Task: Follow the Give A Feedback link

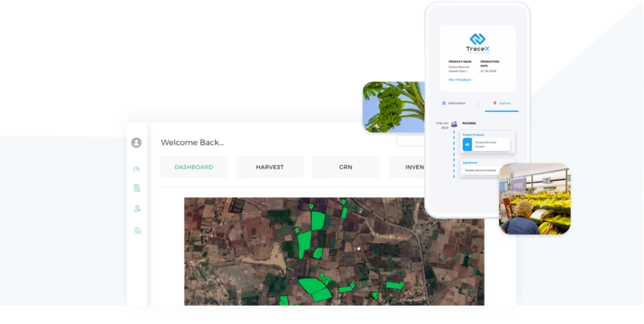Action: pyautogui.click(x=460, y=80)
